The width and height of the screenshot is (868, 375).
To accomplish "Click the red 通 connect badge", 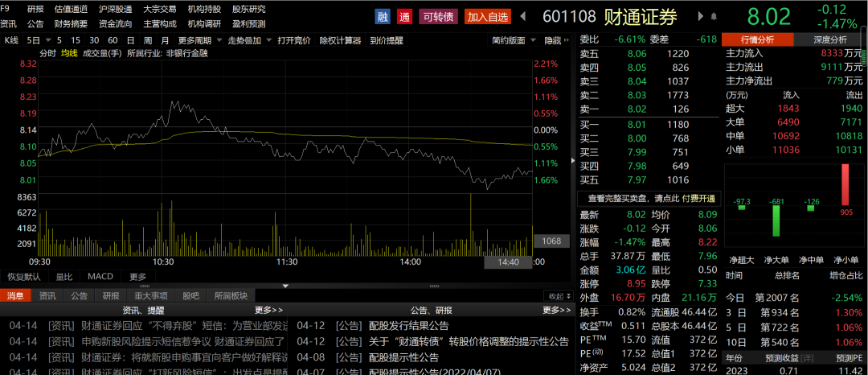I will (404, 17).
